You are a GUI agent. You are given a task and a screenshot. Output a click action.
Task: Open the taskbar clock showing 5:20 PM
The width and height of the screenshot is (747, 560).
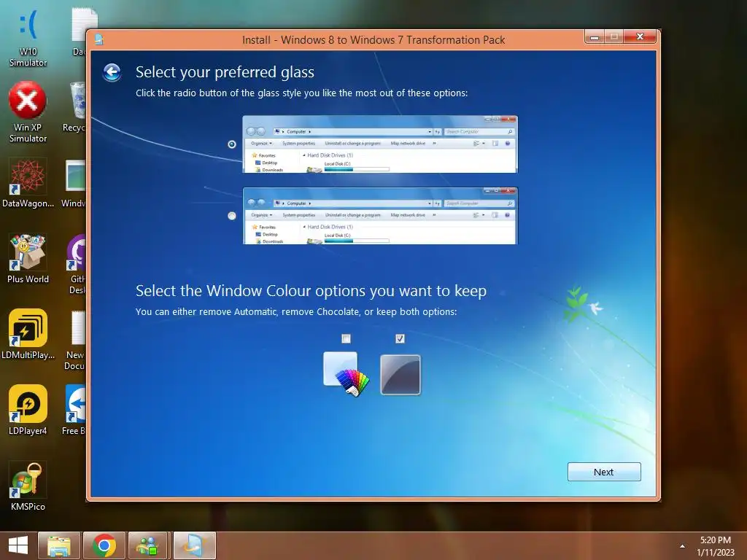(x=715, y=546)
